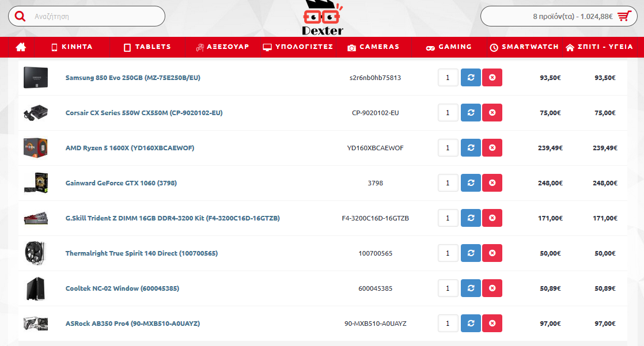Open the SMARTWATCH menu
The height and width of the screenshot is (346, 644).
pos(524,47)
